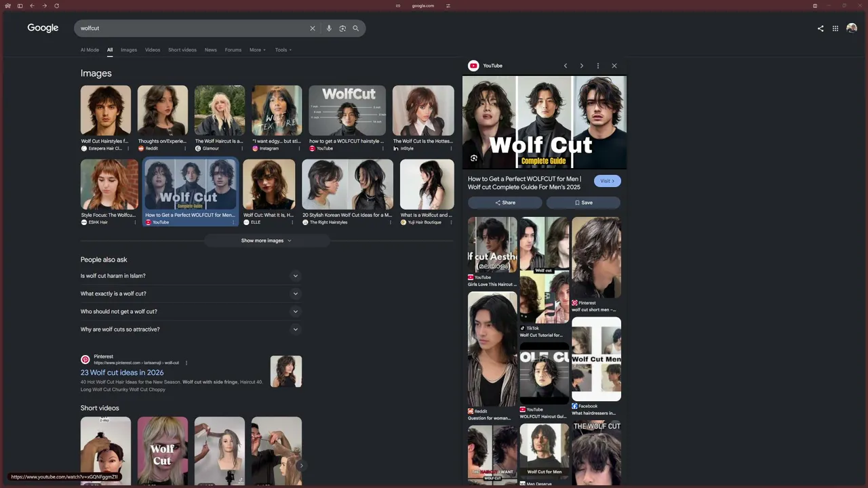Go to the Google logo homepage
Screen dimensions: 868x488
tap(43, 28)
